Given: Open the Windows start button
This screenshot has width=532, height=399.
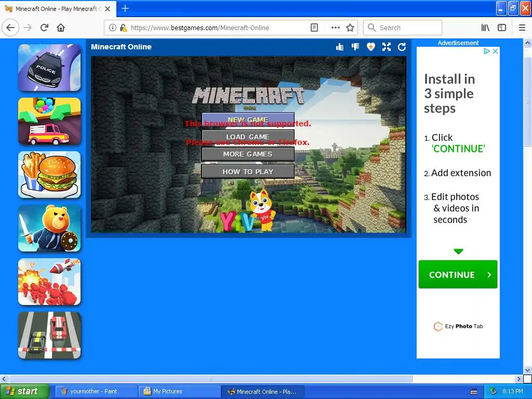Looking at the screenshot, I should [25, 391].
